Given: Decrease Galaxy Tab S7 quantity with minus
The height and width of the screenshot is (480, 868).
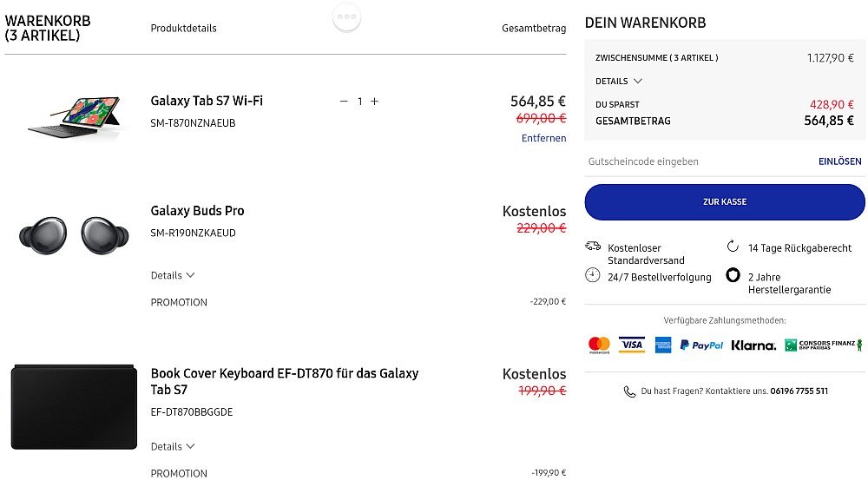Looking at the screenshot, I should [344, 102].
